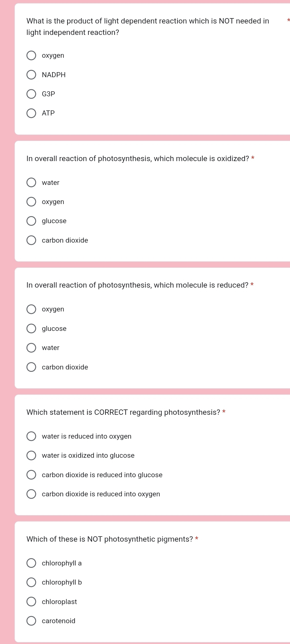The height and width of the screenshot is (644, 290).
Task: Pick chloroplast in the pigments question
Action: coord(31,601)
